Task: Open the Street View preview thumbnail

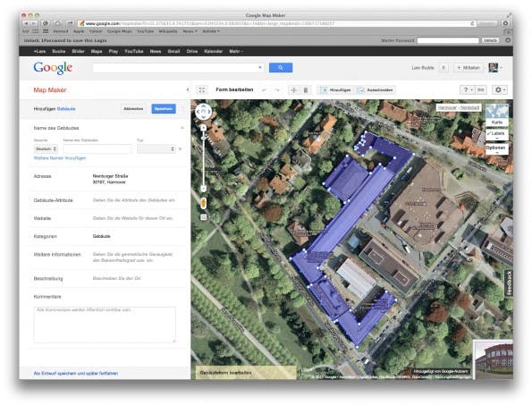Action: pyautogui.click(x=494, y=359)
